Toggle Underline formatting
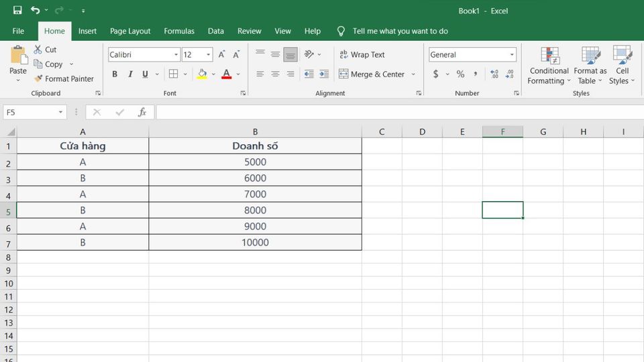 pyautogui.click(x=145, y=74)
